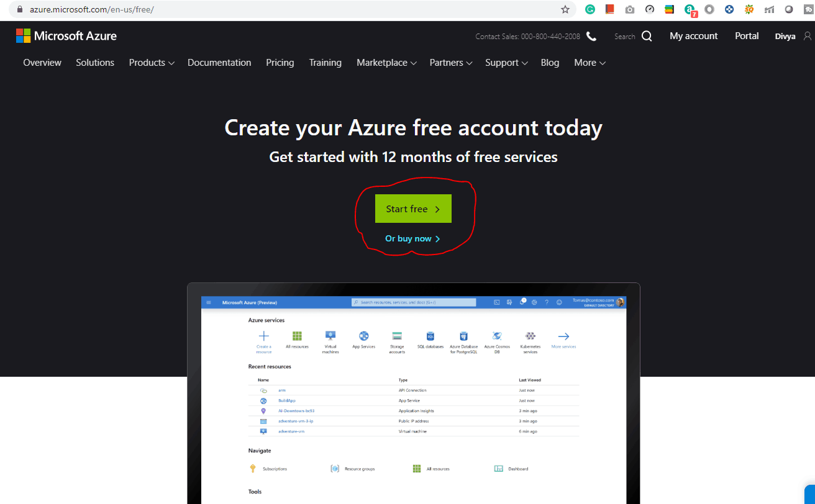Open the Support dropdown menu

point(506,63)
